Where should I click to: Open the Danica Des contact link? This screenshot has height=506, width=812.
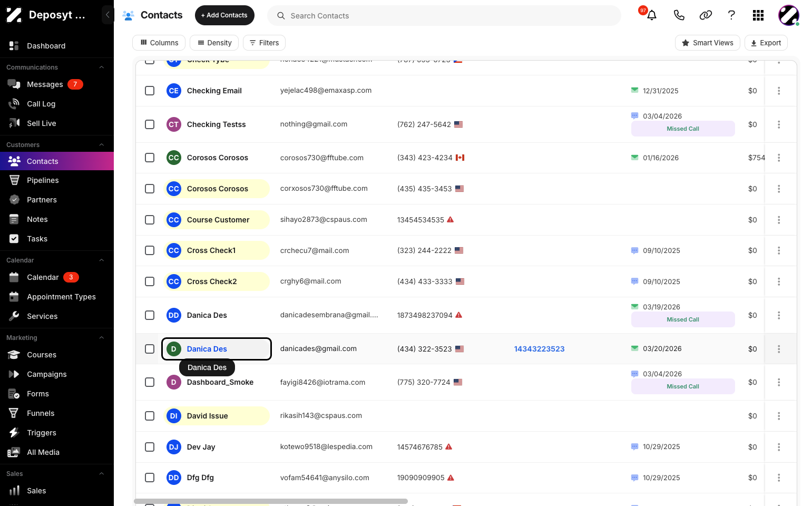point(207,349)
